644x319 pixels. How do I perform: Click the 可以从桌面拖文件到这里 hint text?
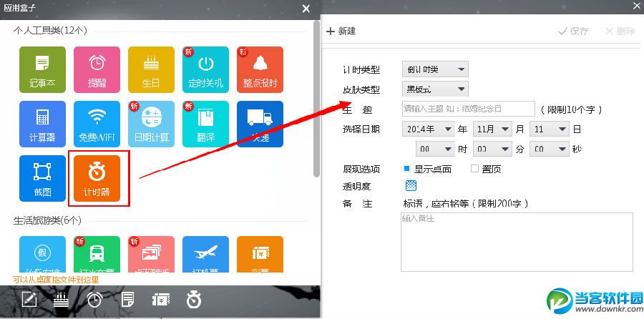point(56,280)
